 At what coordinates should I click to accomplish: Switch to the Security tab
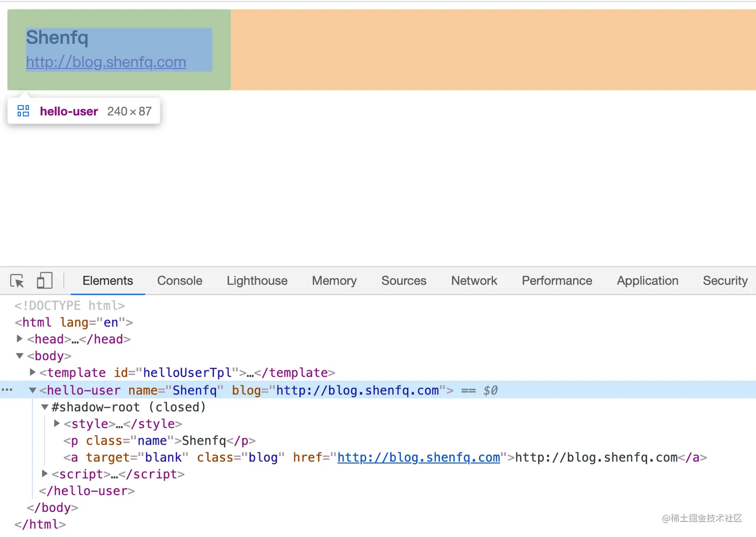725,281
